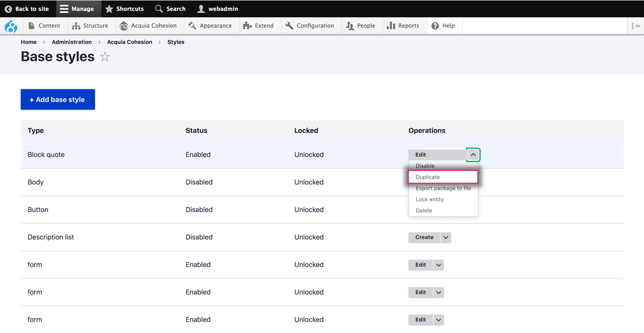The height and width of the screenshot is (333, 644).
Task: Open the Content admin menu
Action: 44,26
